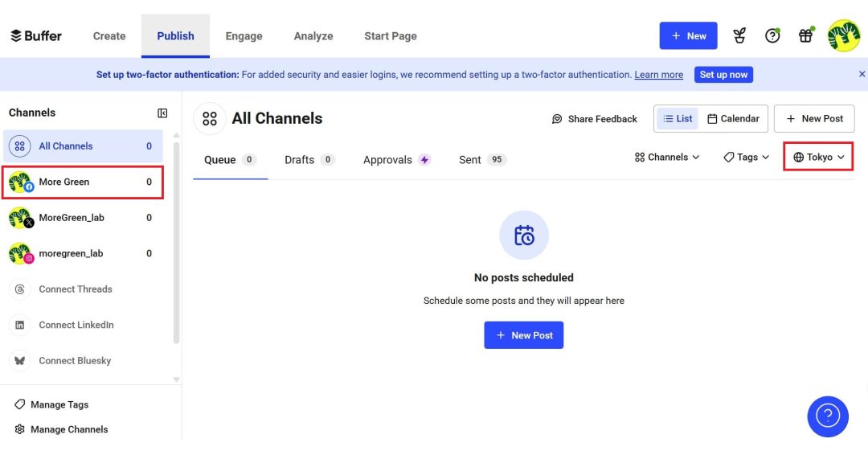Switch to List view
The width and height of the screenshot is (868, 455).
click(x=678, y=118)
